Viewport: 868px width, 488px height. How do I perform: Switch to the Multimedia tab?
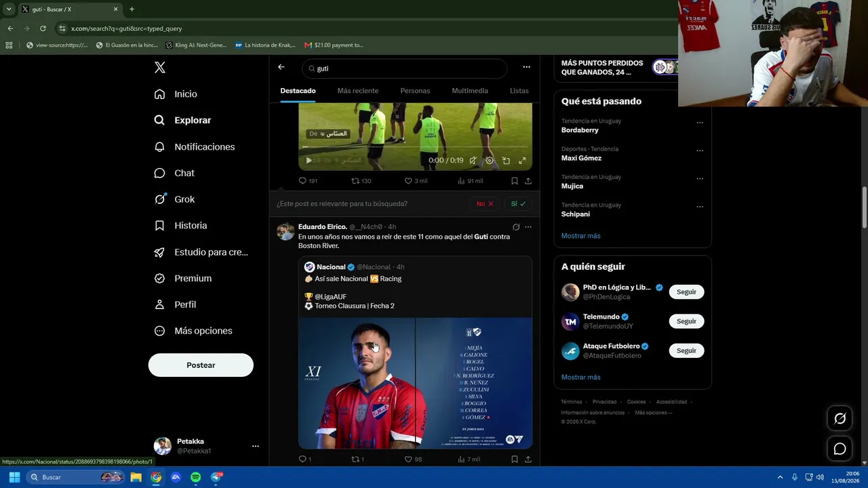point(470,91)
